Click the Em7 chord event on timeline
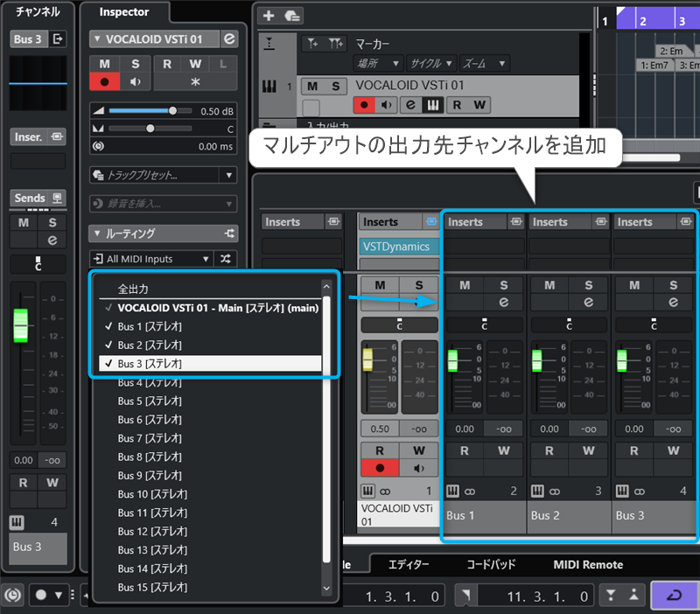Image resolution: width=700 pixels, height=614 pixels. 654,65
